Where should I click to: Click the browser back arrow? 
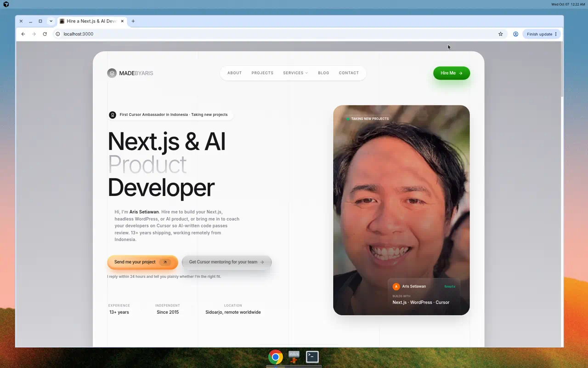[x=23, y=34]
